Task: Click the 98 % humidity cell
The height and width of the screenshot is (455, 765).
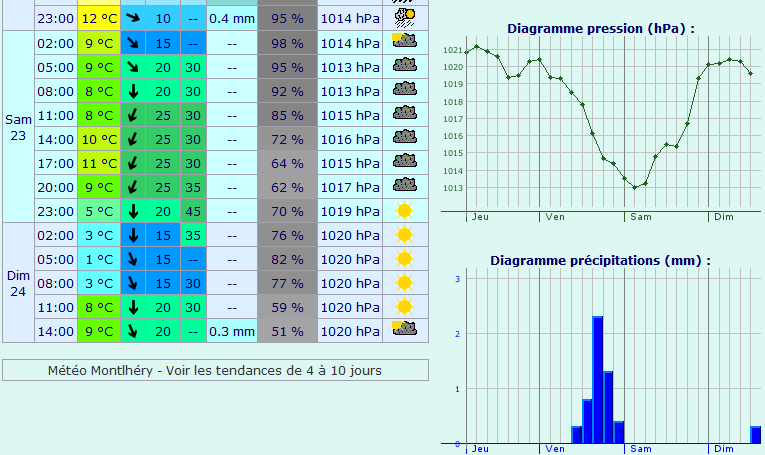Action: 287,43
